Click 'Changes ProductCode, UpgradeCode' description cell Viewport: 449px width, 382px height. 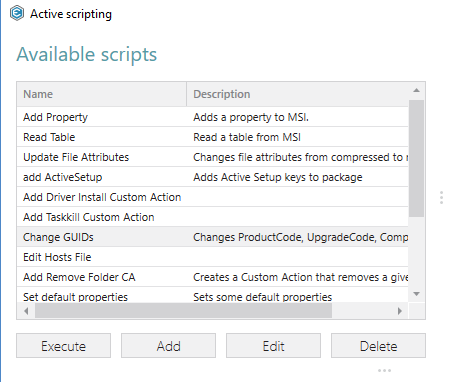coord(300,237)
